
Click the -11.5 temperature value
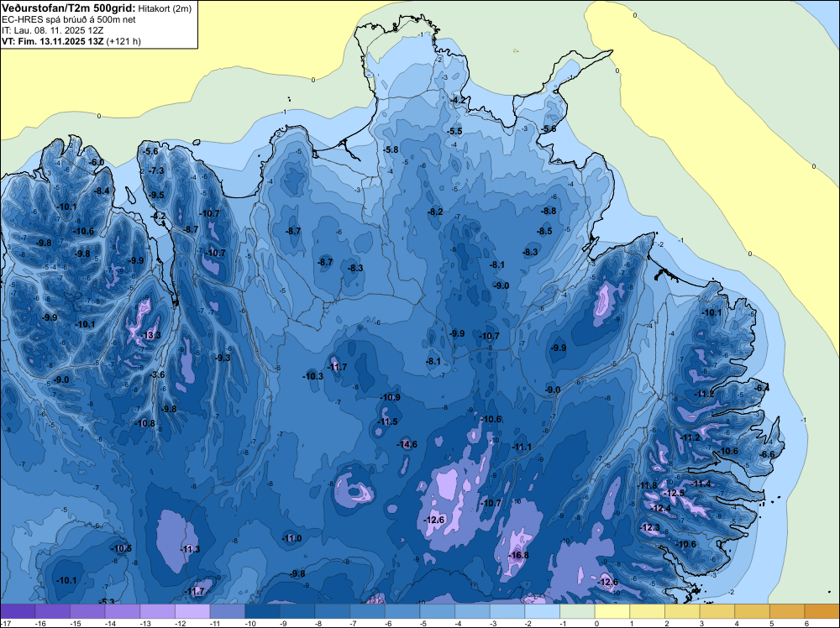387,421
